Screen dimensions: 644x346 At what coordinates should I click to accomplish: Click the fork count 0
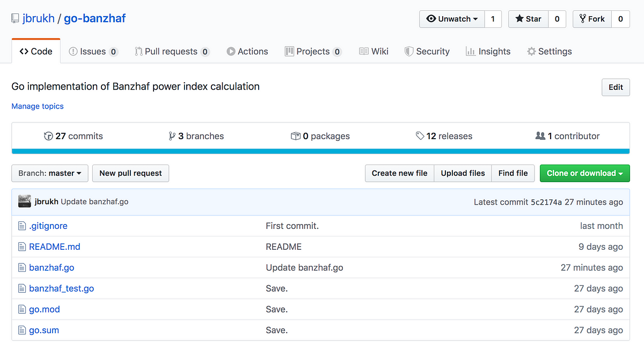[x=620, y=19]
